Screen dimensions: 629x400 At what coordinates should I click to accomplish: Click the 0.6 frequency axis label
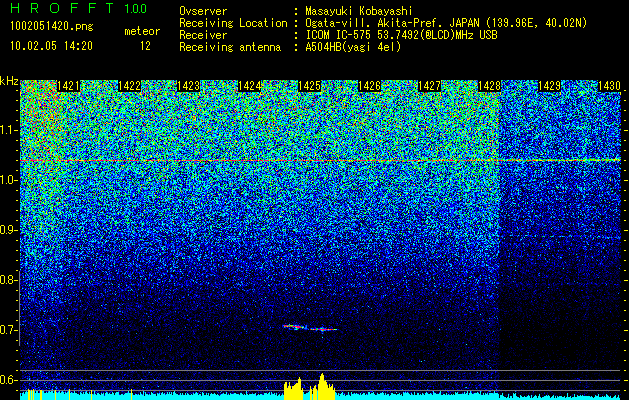point(9,380)
